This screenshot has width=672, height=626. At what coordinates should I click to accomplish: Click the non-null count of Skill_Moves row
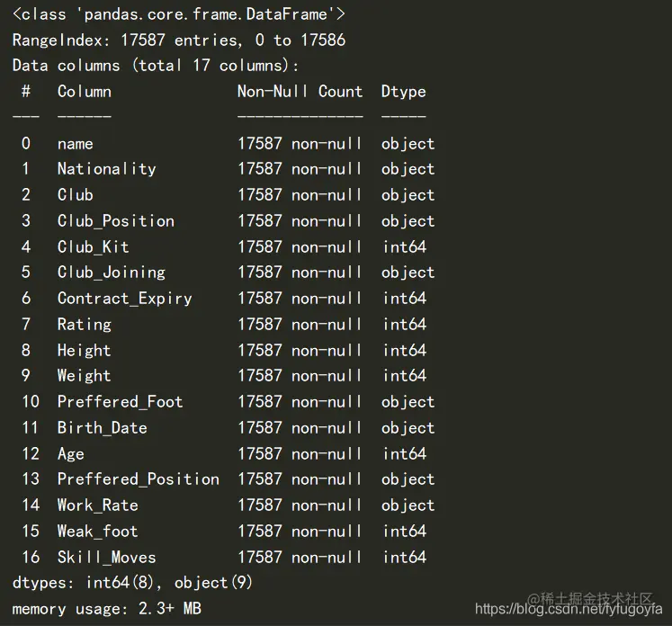tap(300, 557)
